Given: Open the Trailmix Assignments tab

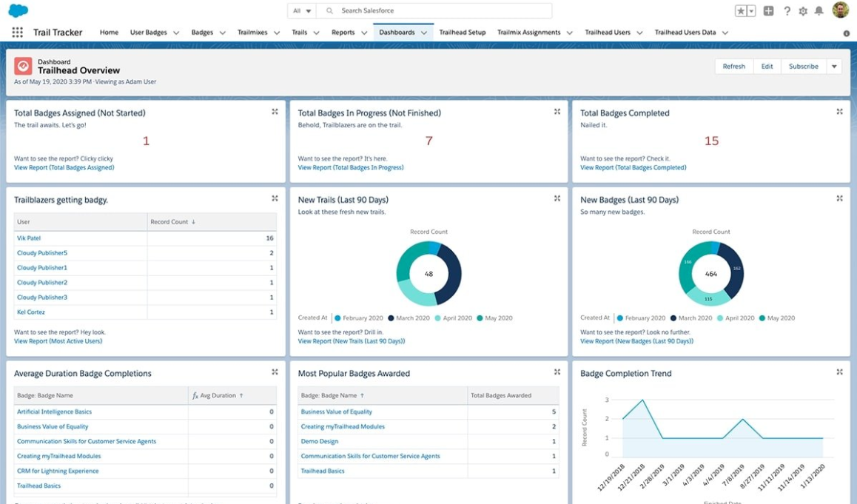Looking at the screenshot, I should click(528, 33).
